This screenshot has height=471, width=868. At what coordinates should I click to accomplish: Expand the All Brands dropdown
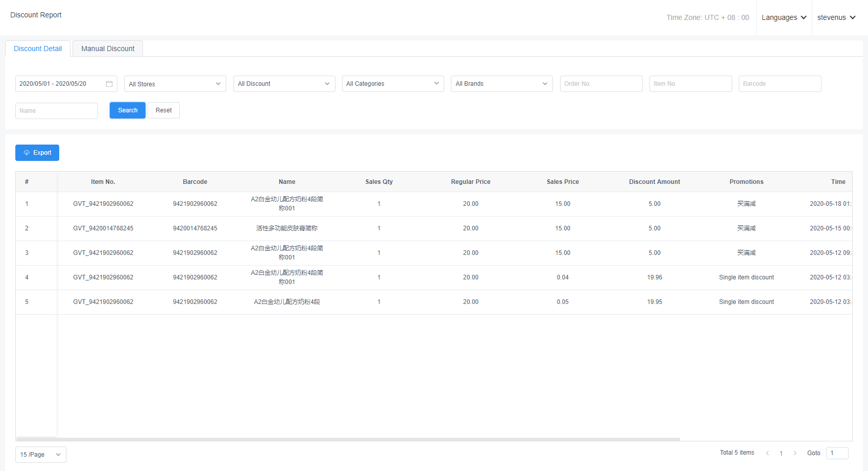click(x=501, y=84)
